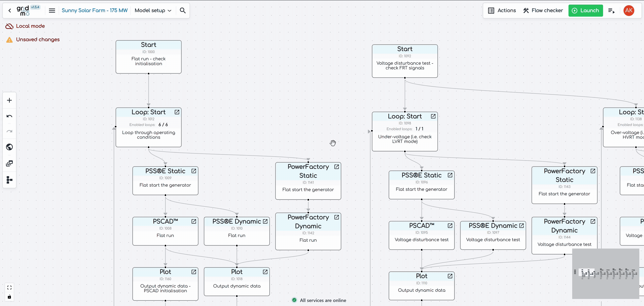The height and width of the screenshot is (306, 644).
Task: Click the tree layout icon in side toolbar
Action: pos(9,180)
